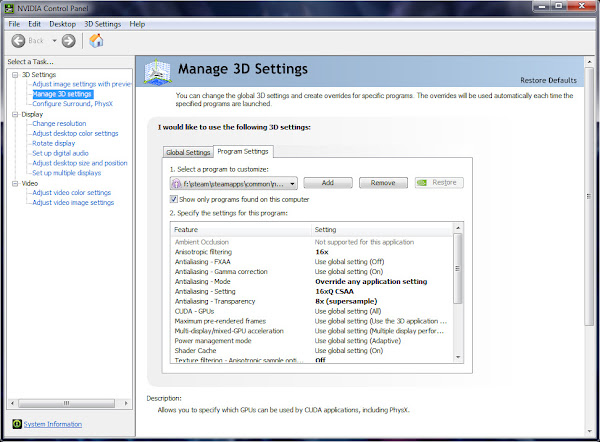
Task: Open the Help menu
Action: (x=137, y=24)
